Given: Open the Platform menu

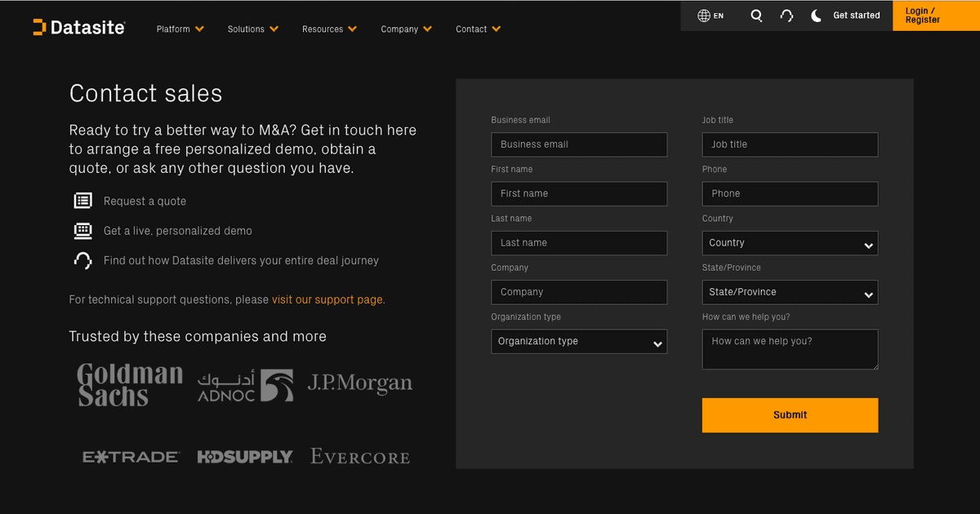Looking at the screenshot, I should tap(180, 29).
